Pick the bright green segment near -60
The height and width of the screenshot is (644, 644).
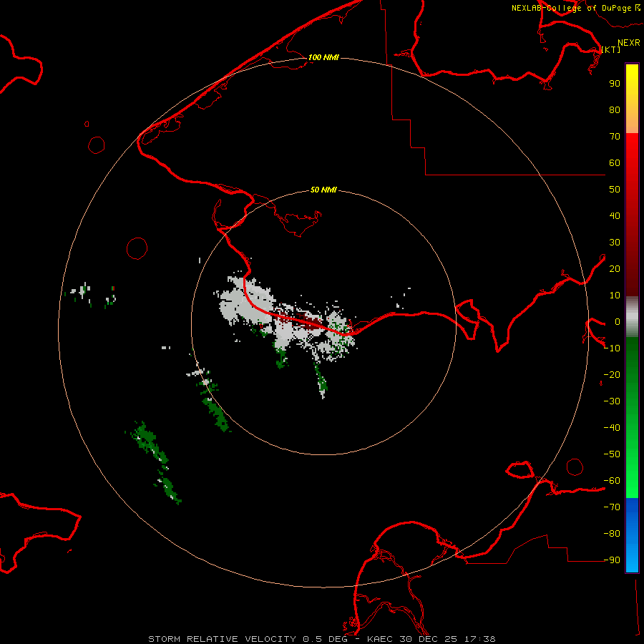point(632,481)
